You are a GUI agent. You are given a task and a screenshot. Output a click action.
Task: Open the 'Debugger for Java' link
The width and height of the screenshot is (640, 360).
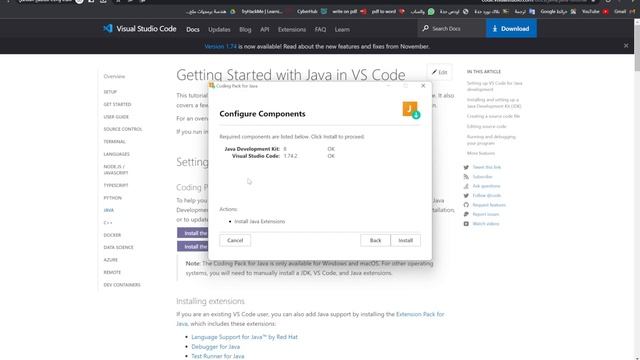216,347
